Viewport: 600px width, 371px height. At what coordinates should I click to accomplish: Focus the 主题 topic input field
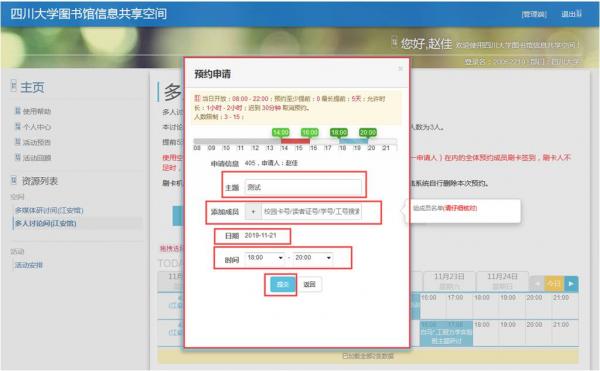(303, 187)
